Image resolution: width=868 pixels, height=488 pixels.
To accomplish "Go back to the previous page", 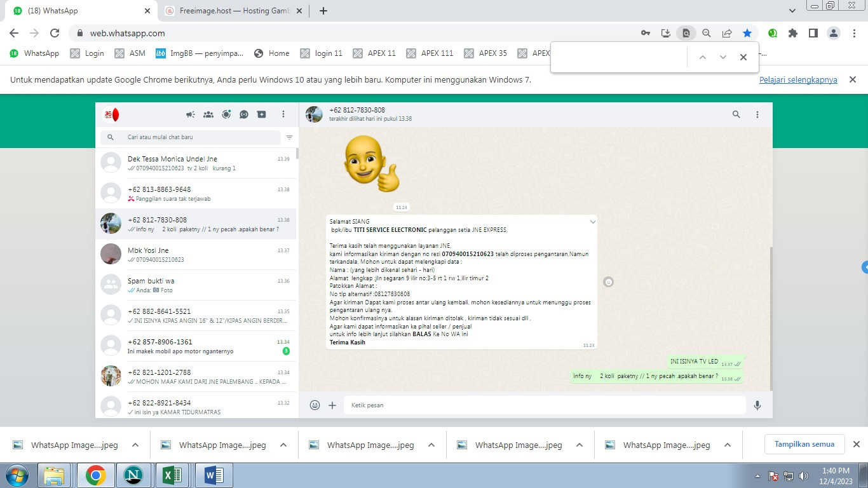I will [x=14, y=33].
